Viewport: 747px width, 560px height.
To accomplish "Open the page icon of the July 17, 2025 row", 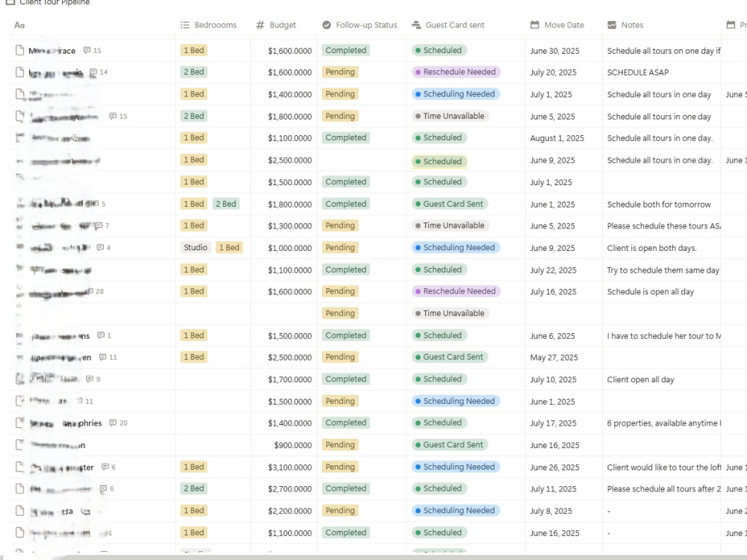I will coord(19,423).
